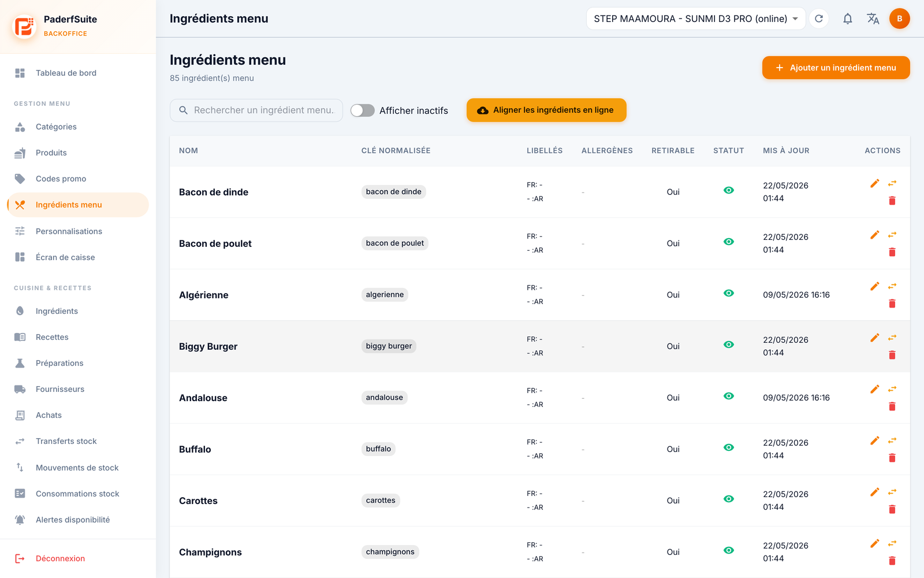The width and height of the screenshot is (924, 578).
Task: Click the 'biggy burger' key chip
Action: [389, 346]
